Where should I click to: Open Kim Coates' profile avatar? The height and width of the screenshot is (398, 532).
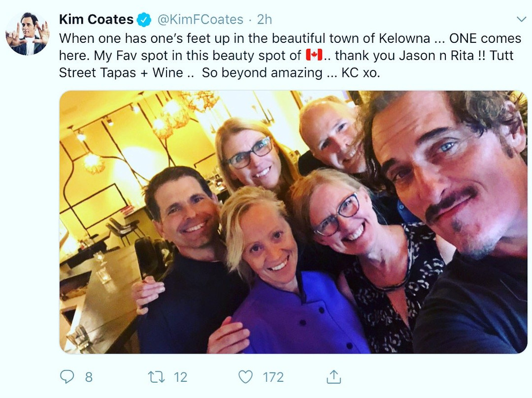pos(28,33)
